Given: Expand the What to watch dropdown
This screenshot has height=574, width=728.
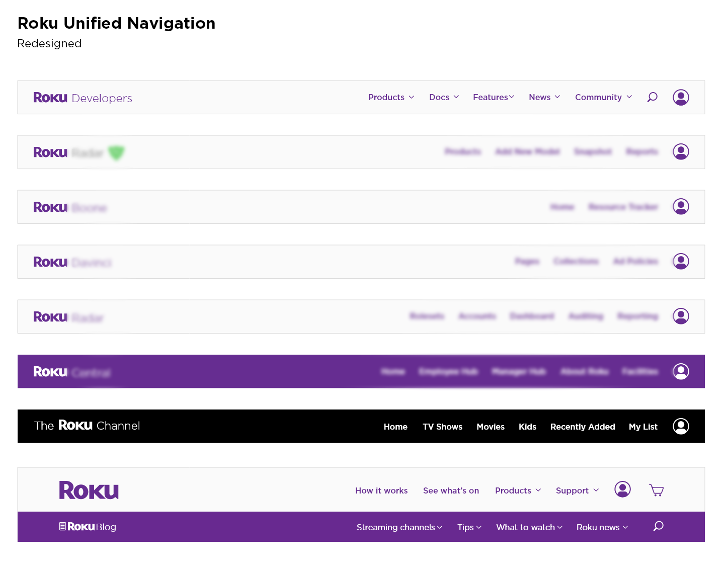Looking at the screenshot, I should click(529, 527).
